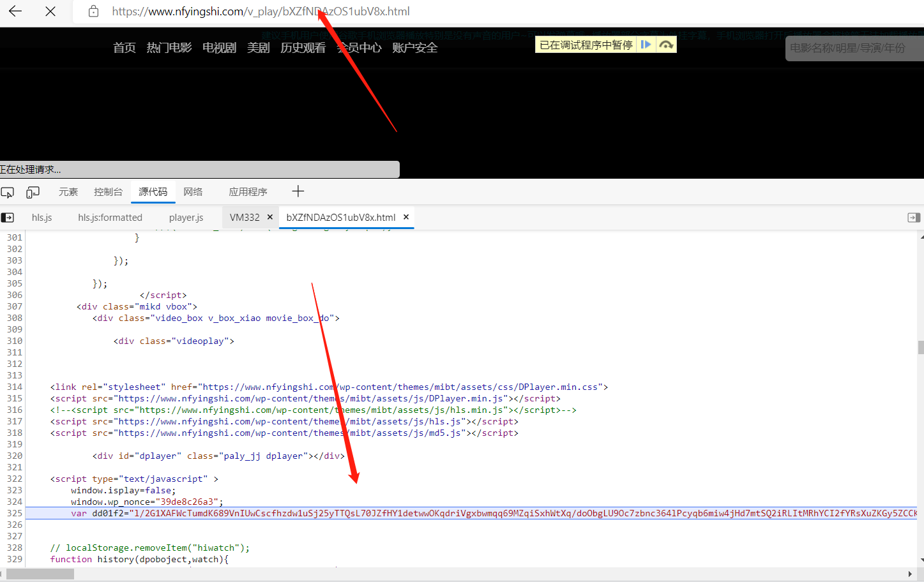Click the div id="dplayer" code line
The image size is (924, 582).
(218, 456)
